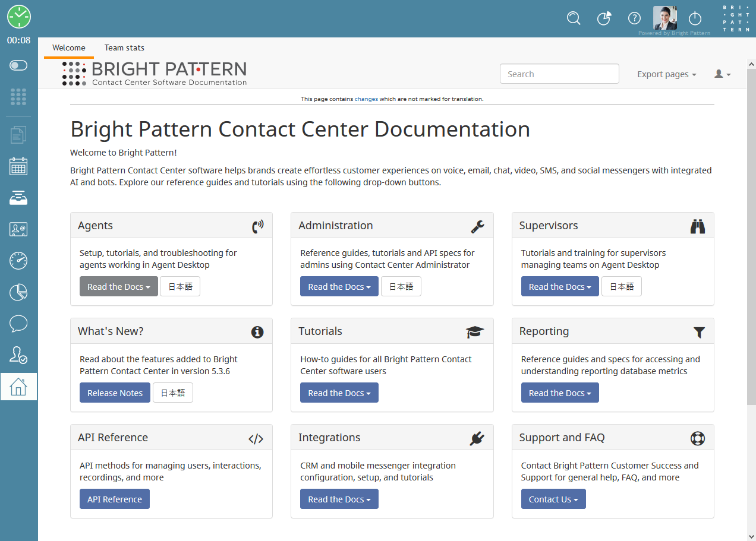Open the chat speech bubble icon
This screenshot has height=541, width=756.
pyautogui.click(x=18, y=324)
